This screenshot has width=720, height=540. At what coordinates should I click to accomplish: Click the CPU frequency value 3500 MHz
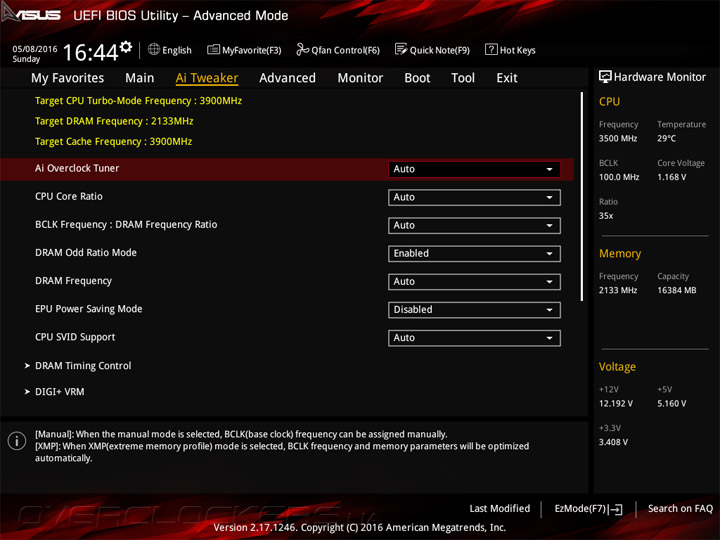click(618, 138)
